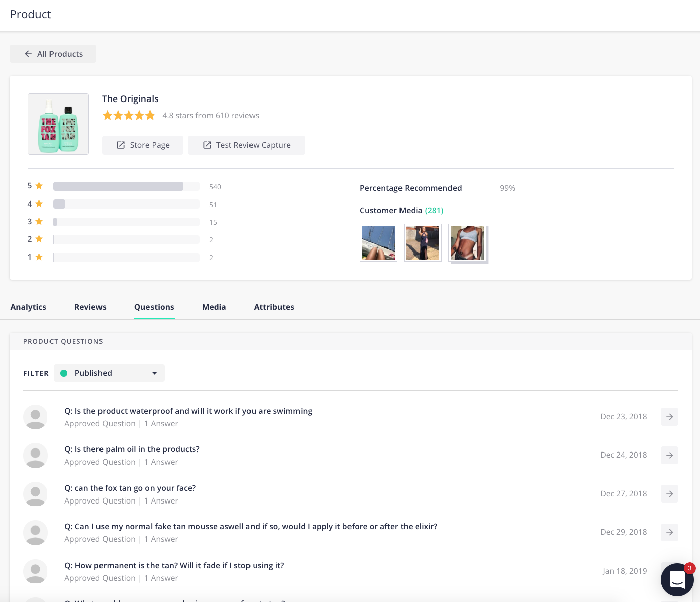This screenshot has height=602, width=700.
Task: Click the 3 star rating bar
Action: [126, 222]
